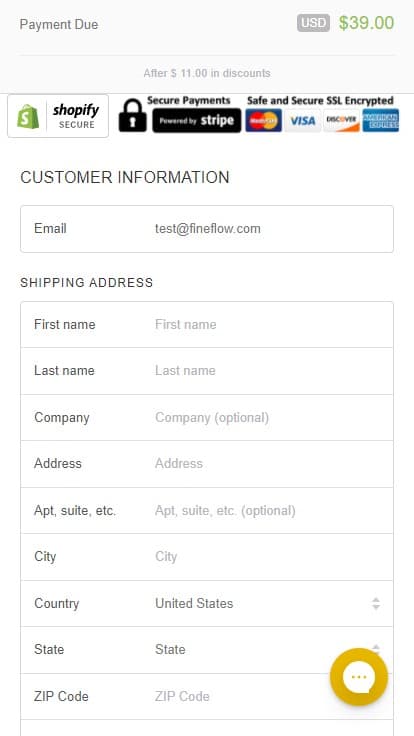Screen dimensions: 414x736
Task: Click into the City field
Action: [207, 557]
